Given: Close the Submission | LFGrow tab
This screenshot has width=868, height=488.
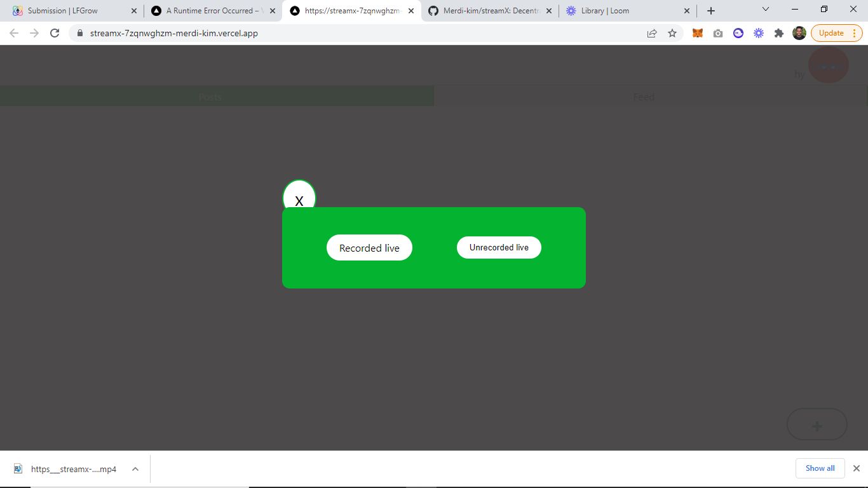Looking at the screenshot, I should click(133, 11).
